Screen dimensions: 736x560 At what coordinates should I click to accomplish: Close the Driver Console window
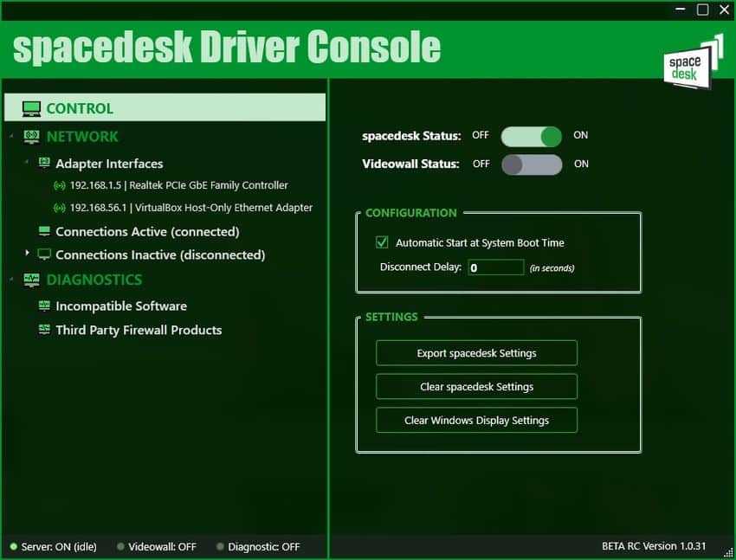point(724,10)
